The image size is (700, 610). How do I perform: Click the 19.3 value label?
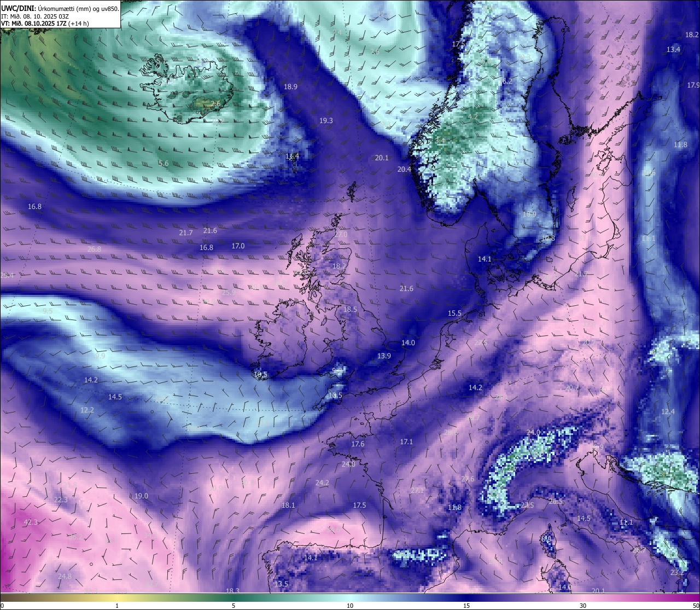click(326, 120)
